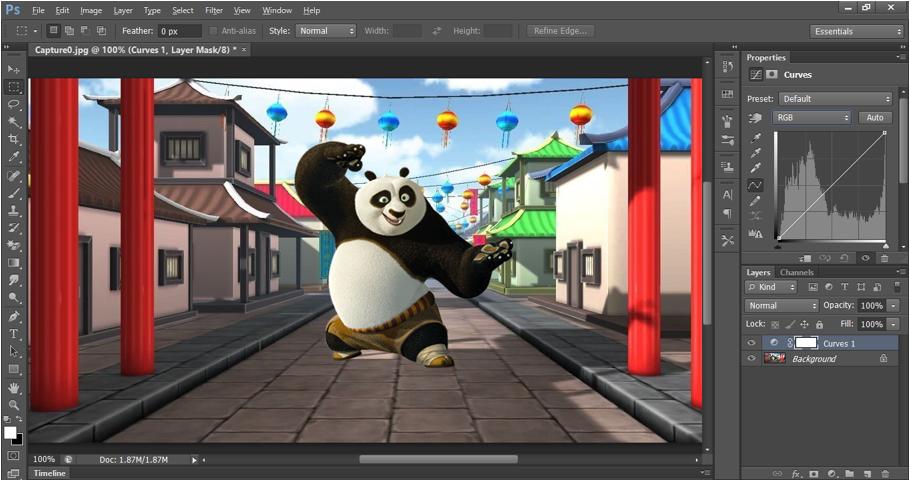Viewport: 911px width, 482px height.
Task: Open the Essentials workspace dropdown
Action: [x=856, y=31]
